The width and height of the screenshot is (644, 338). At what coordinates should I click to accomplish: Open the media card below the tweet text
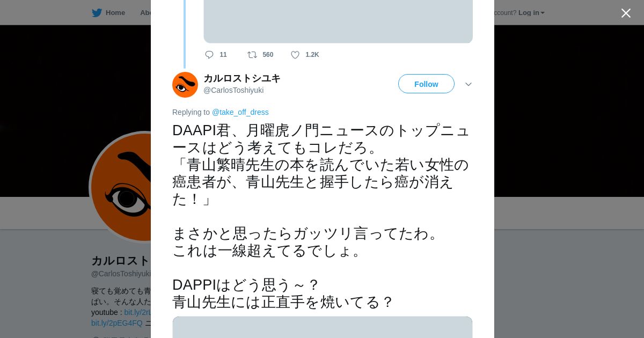tap(323, 327)
